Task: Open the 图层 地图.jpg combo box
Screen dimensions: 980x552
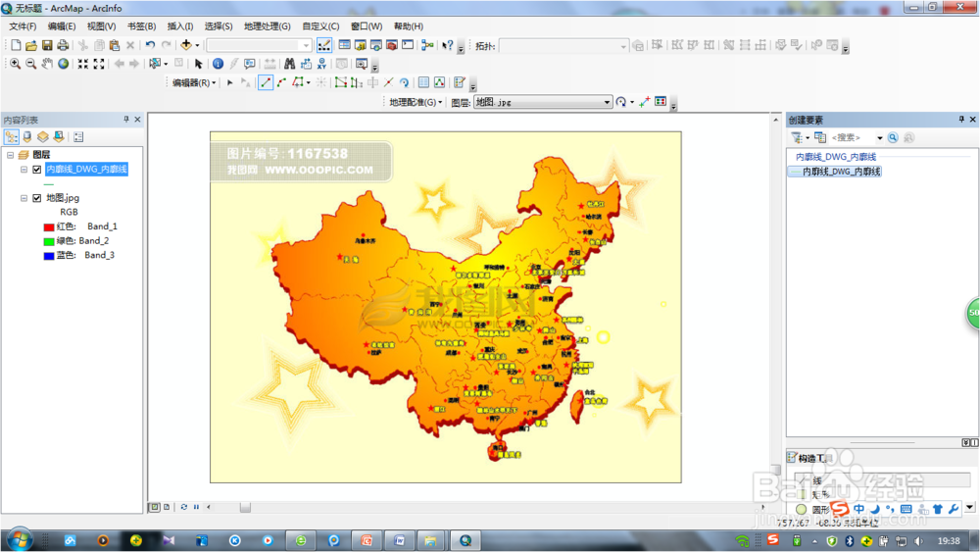Action: 543,102
